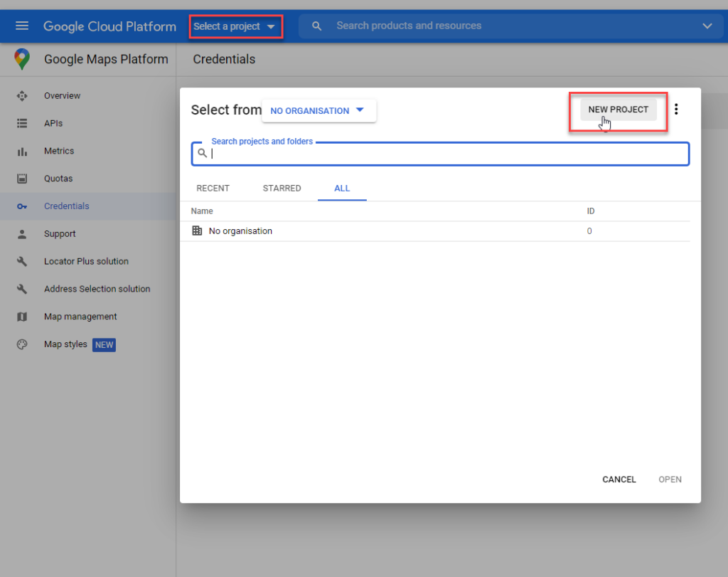728x577 pixels.
Task: Click the Quotas icon
Action: click(x=22, y=178)
